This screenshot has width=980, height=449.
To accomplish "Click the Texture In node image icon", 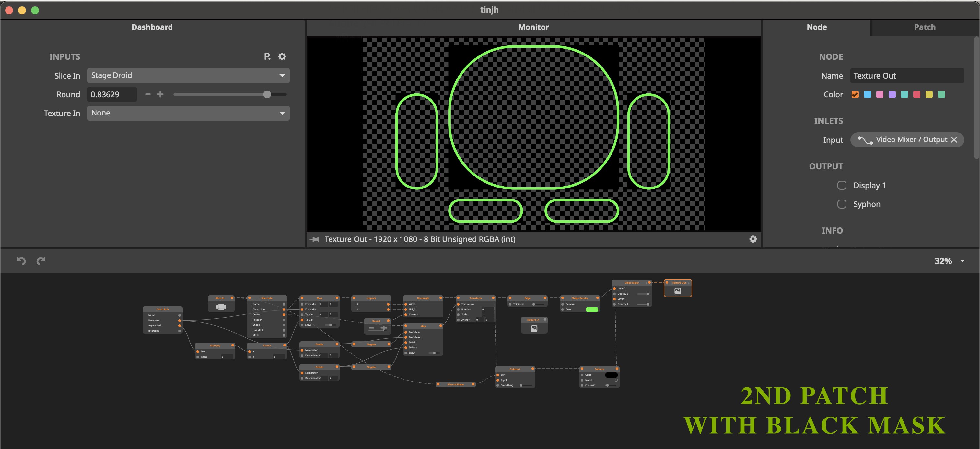I will (534, 328).
